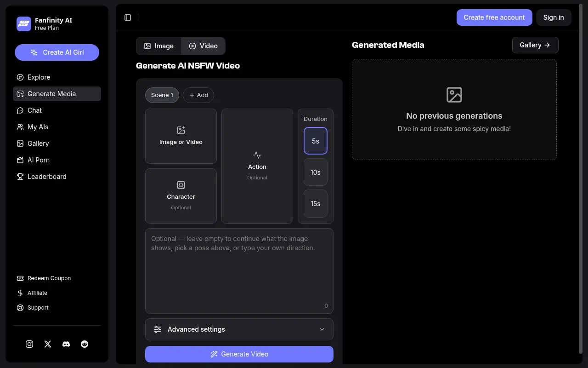Open Generate Media in sidebar
Screen dimensions: 588x368
pos(57,94)
